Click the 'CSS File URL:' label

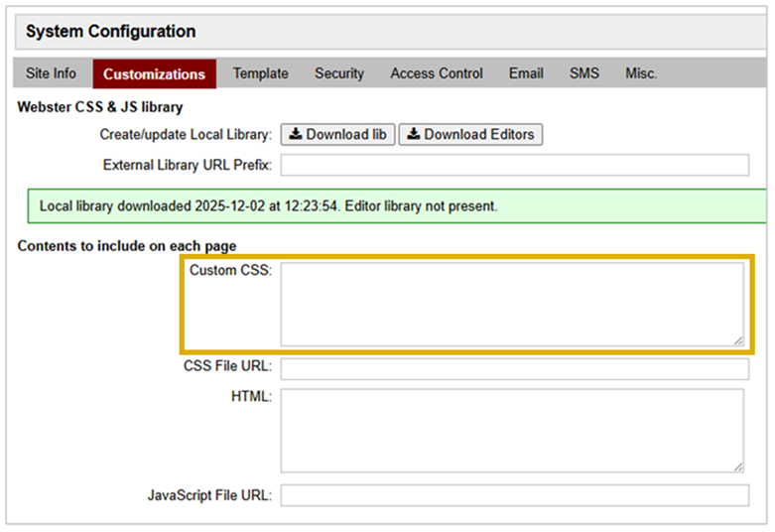(228, 366)
